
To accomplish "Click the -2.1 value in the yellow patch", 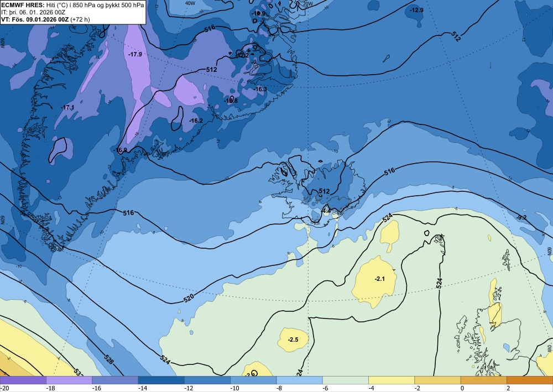I will click(x=379, y=279).
